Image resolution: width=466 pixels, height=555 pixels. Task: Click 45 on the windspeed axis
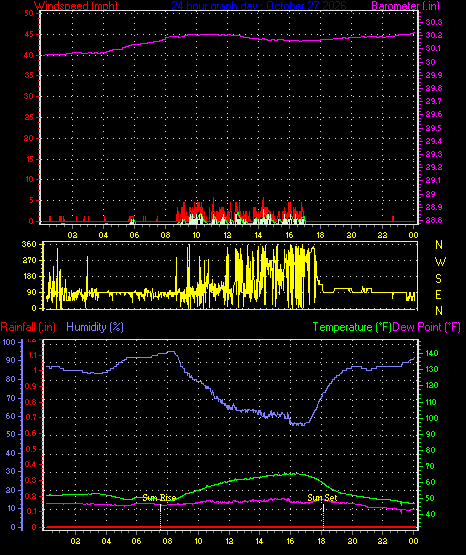tap(29, 34)
